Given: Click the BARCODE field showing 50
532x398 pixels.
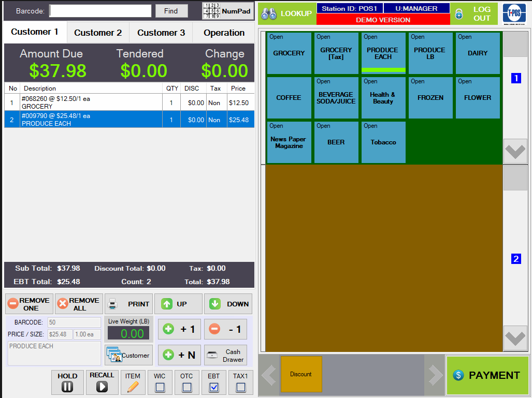Looking at the screenshot, I should click(x=74, y=322).
